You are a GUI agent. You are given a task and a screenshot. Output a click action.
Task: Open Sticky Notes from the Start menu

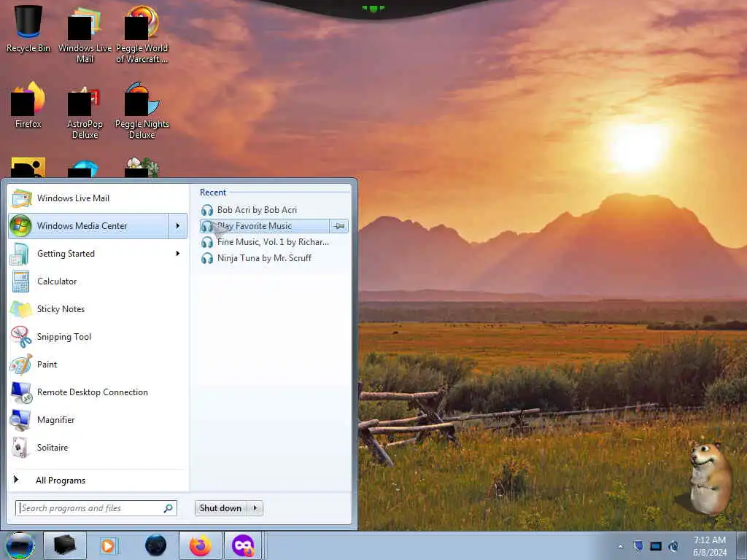point(98,308)
